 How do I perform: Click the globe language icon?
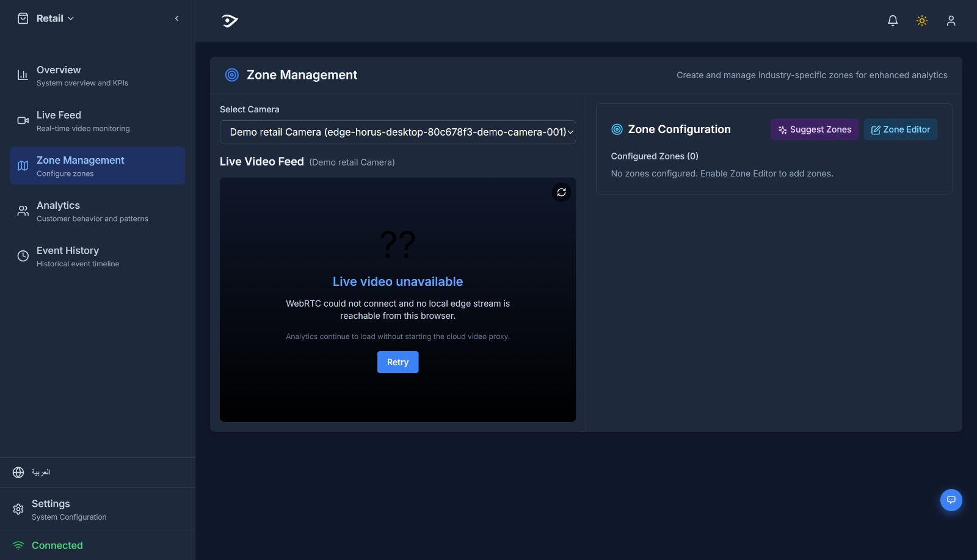pyautogui.click(x=18, y=472)
